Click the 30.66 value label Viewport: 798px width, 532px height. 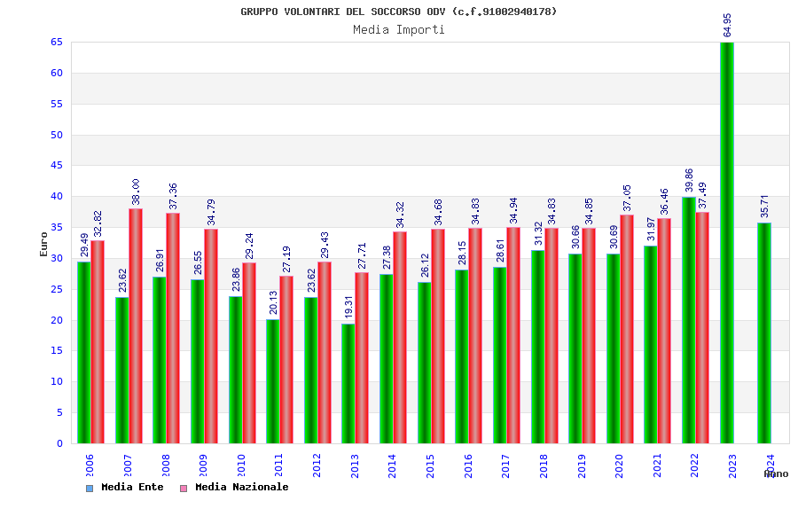(575, 238)
